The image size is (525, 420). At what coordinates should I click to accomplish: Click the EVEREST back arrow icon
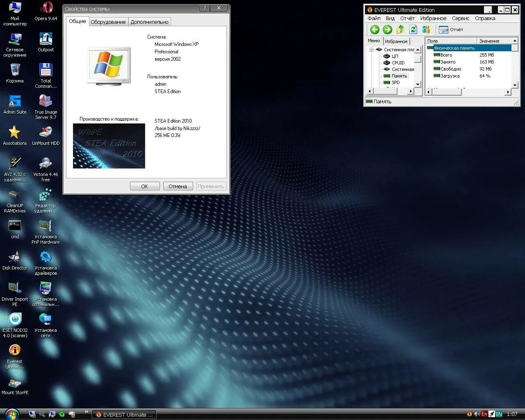click(x=374, y=30)
